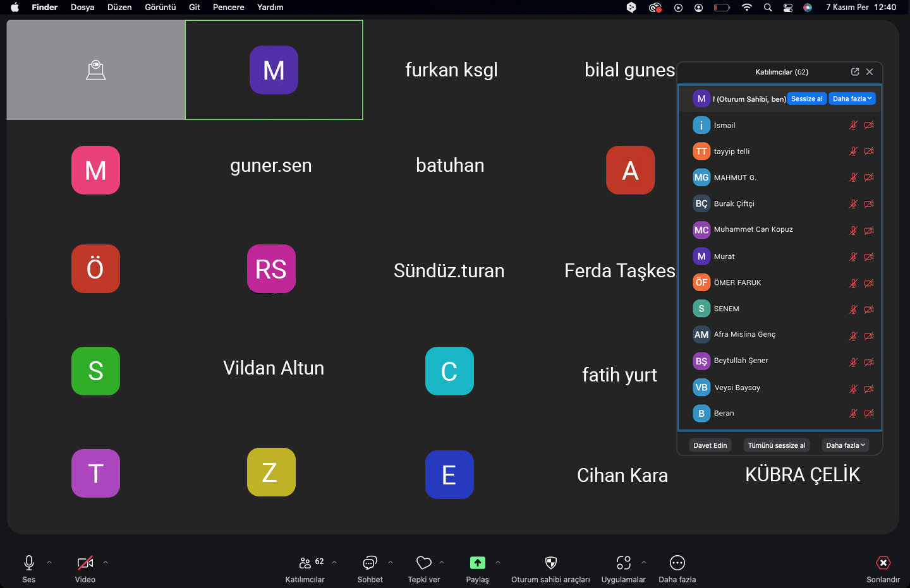Toggle the Ses microphone mute
This screenshot has width=910, height=588.
[x=29, y=563]
